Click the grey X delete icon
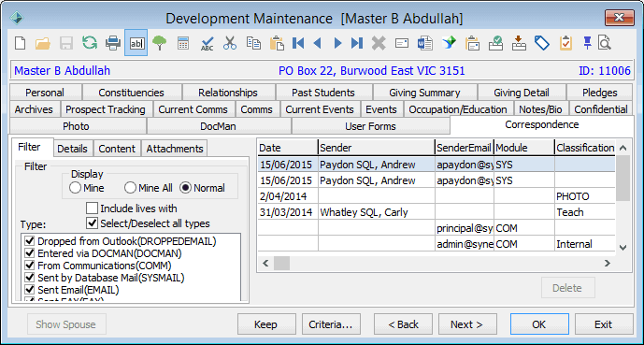644x345 pixels. tap(379, 43)
